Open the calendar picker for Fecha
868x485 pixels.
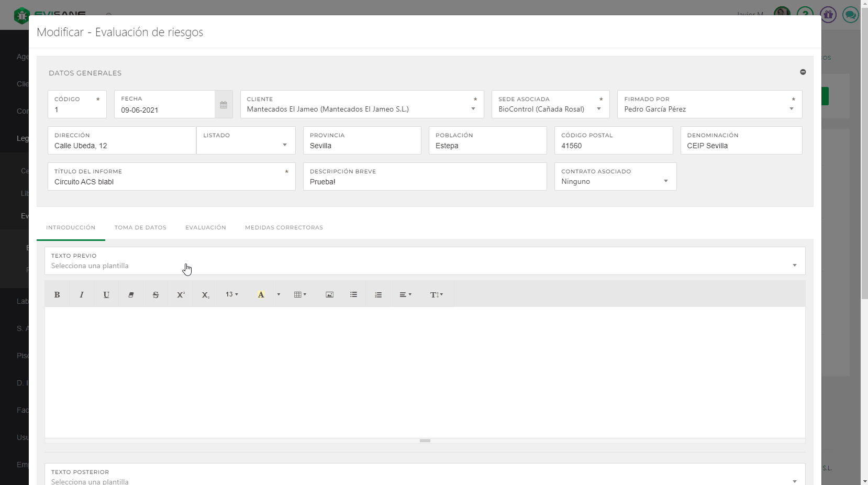coord(224,105)
